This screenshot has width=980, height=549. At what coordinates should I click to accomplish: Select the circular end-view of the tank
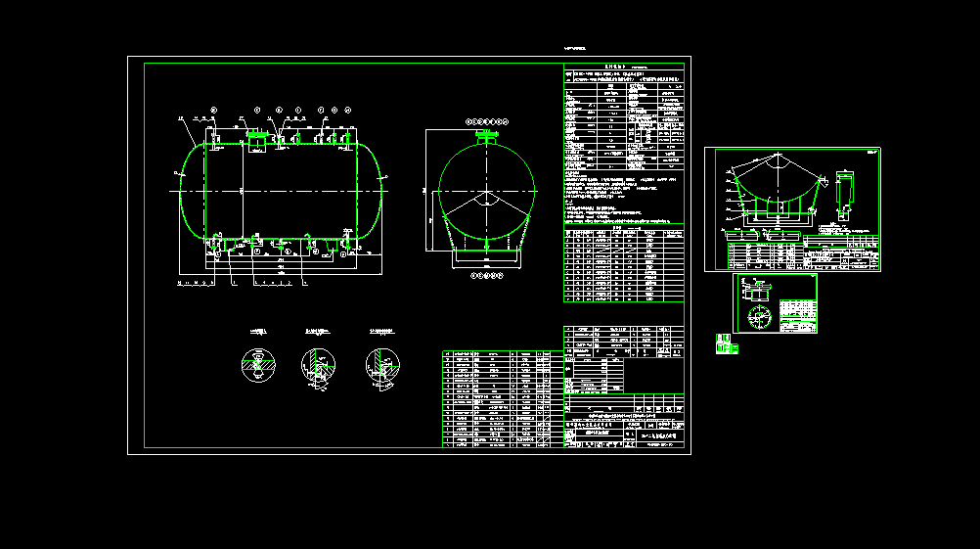coord(486,192)
